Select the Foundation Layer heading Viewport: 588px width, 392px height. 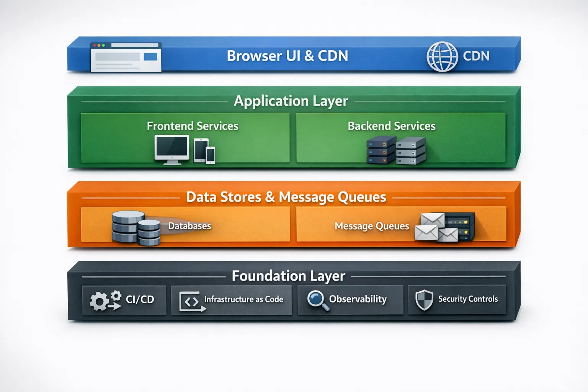(288, 276)
